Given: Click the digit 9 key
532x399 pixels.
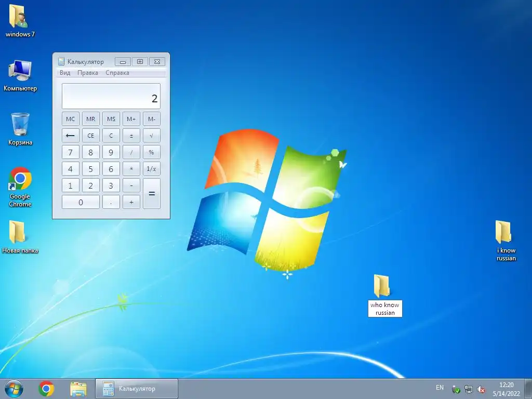Looking at the screenshot, I should tap(111, 152).
